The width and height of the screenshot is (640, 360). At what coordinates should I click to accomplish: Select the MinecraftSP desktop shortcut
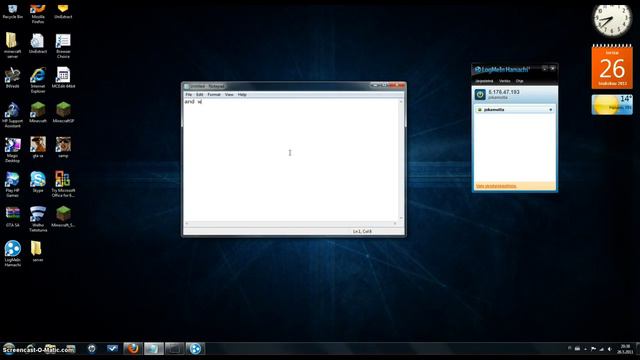(63, 113)
